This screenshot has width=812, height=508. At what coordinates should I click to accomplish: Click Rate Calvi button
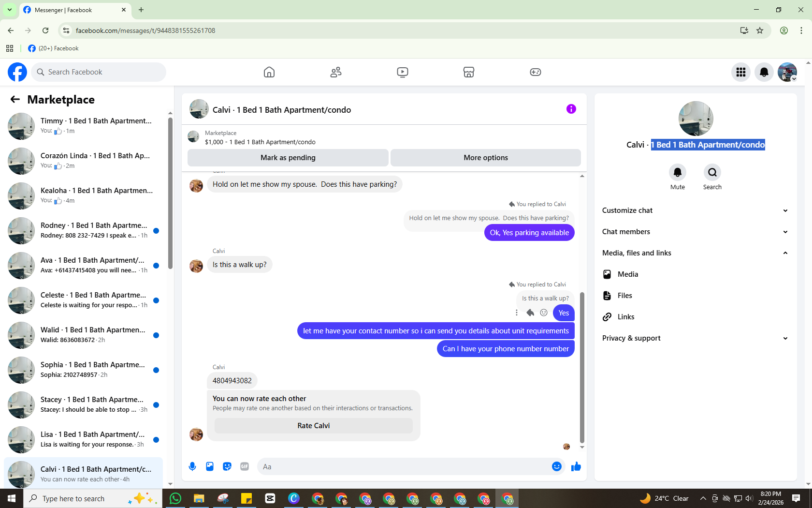[x=314, y=426]
